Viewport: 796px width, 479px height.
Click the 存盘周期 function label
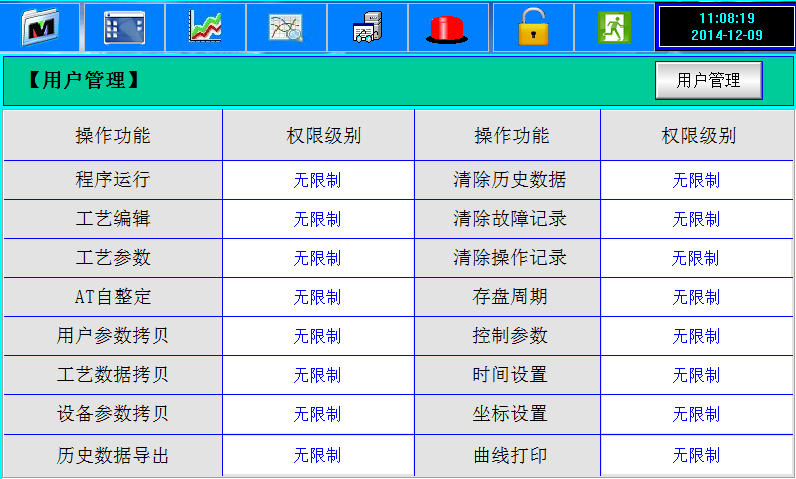pos(510,297)
